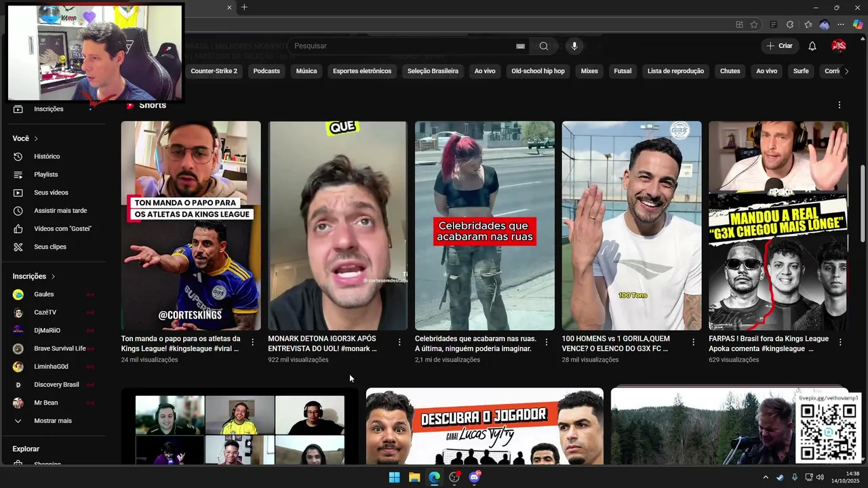The width and height of the screenshot is (868, 488).
Task: Select the Seleção Brasileira chip
Action: click(x=433, y=71)
